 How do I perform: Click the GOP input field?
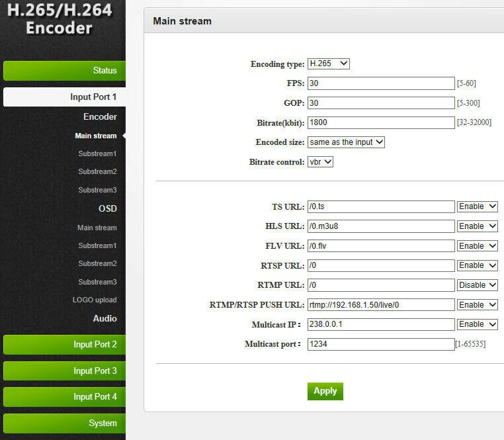point(381,103)
